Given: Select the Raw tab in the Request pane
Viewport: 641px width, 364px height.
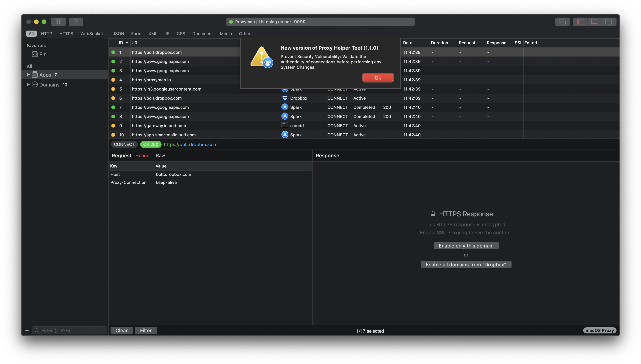Looking at the screenshot, I should tap(160, 155).
